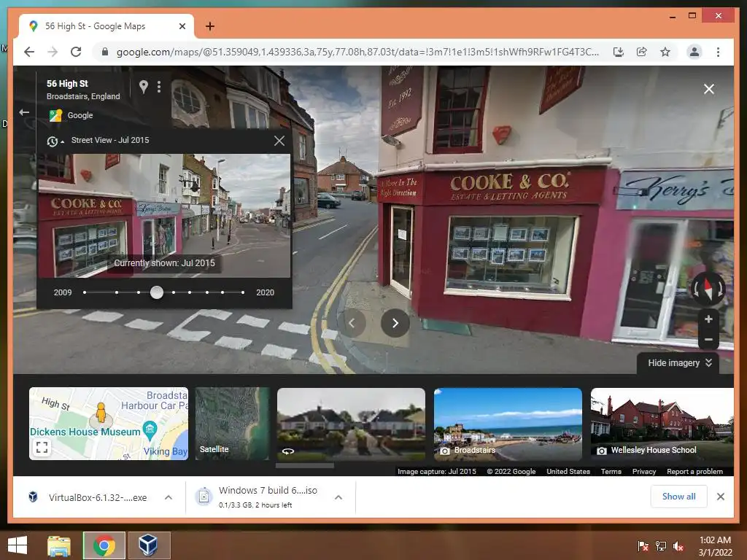Go back with the left arrow in panel
Screen dimensions: 747x560
click(24, 112)
